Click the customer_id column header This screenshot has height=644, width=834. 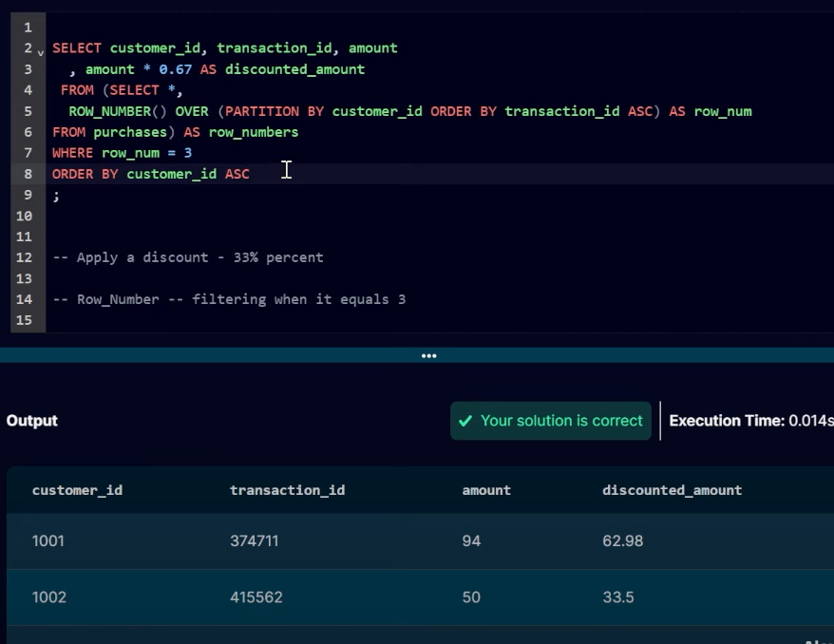77,490
